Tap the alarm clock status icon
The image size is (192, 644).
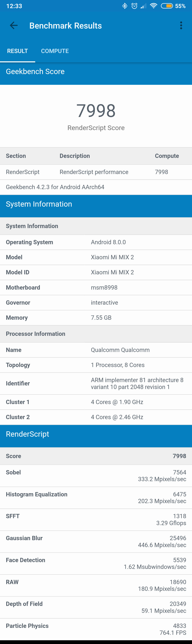point(134,6)
